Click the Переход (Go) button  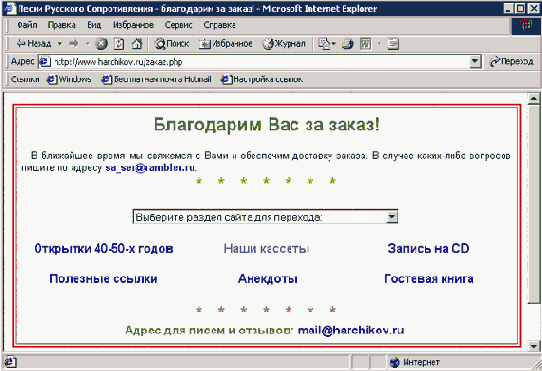click(512, 62)
